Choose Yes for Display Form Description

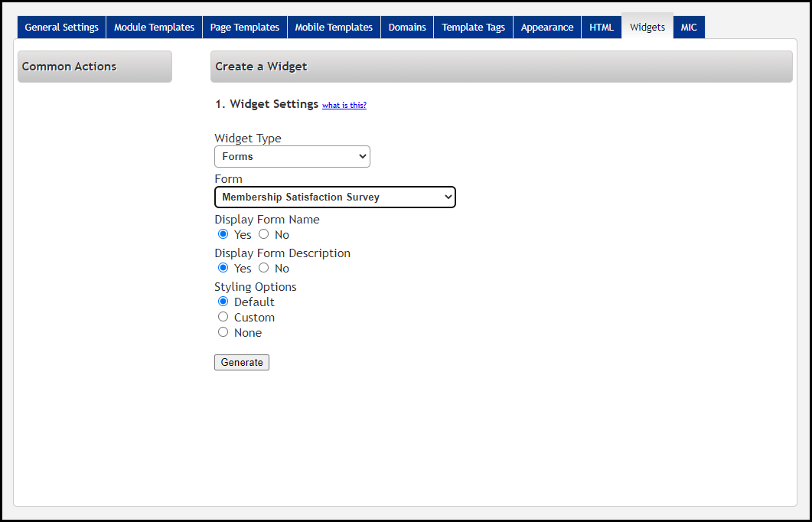tap(223, 268)
